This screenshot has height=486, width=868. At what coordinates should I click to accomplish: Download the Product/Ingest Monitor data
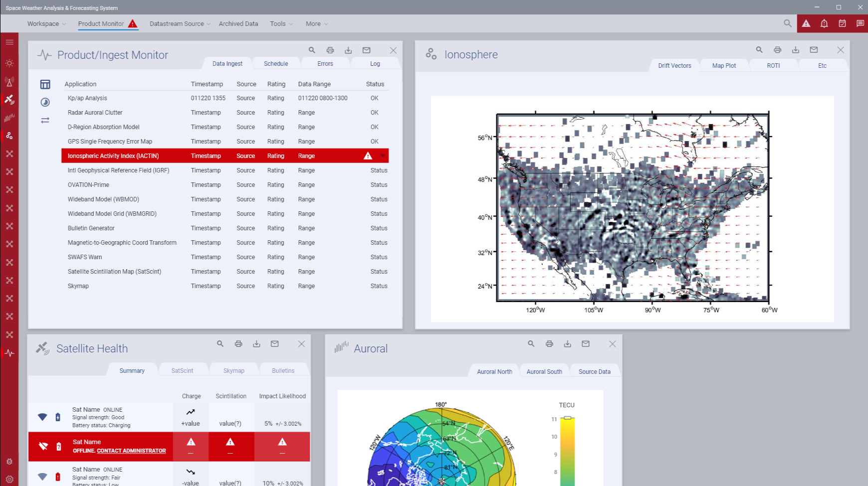[x=348, y=50]
